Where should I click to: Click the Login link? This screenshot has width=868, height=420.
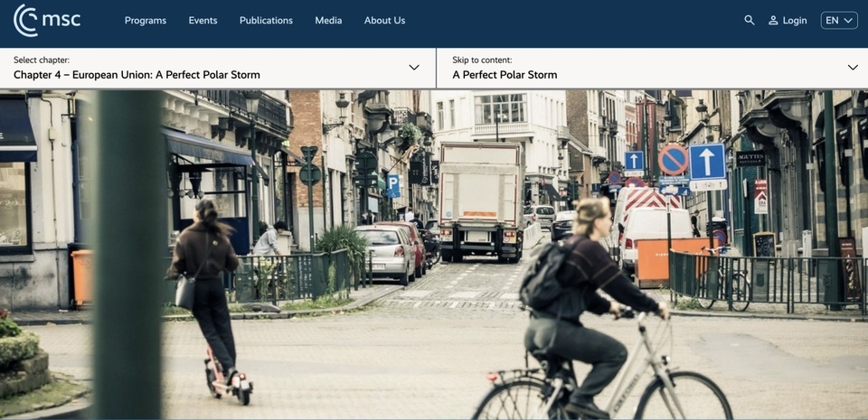coord(795,20)
